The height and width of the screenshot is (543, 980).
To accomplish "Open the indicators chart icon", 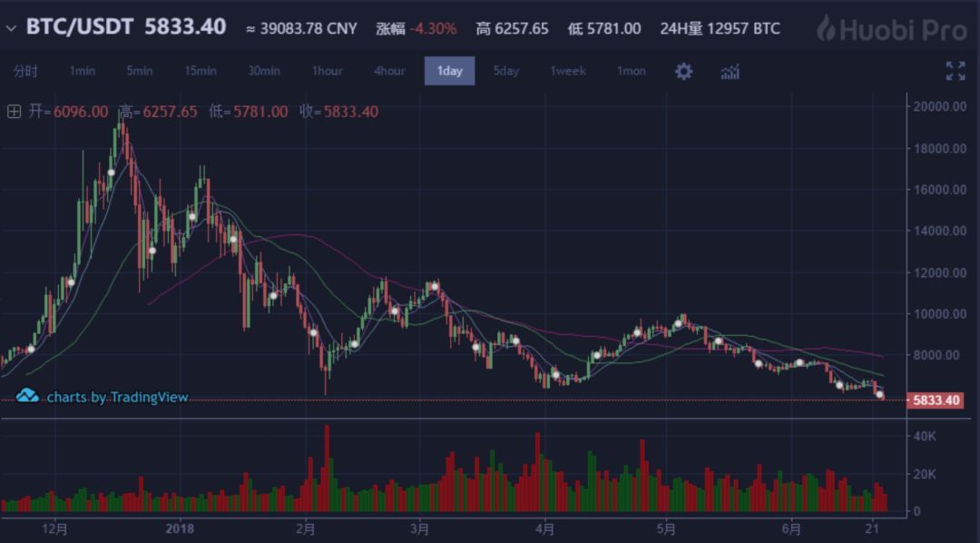I will [730, 71].
